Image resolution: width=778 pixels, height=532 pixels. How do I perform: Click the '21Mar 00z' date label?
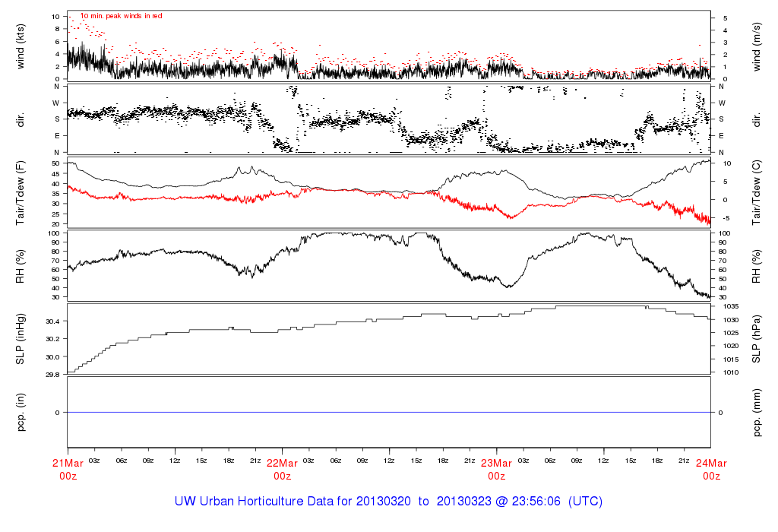[x=68, y=470]
